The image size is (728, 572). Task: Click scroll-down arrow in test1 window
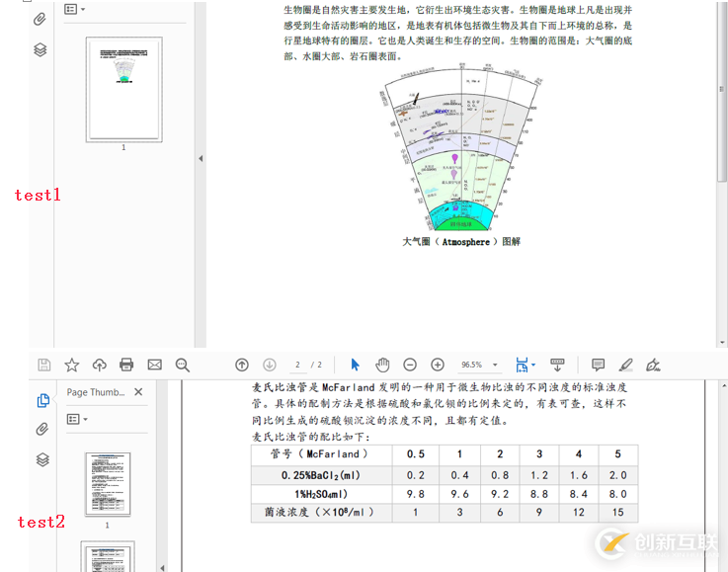[722, 342]
